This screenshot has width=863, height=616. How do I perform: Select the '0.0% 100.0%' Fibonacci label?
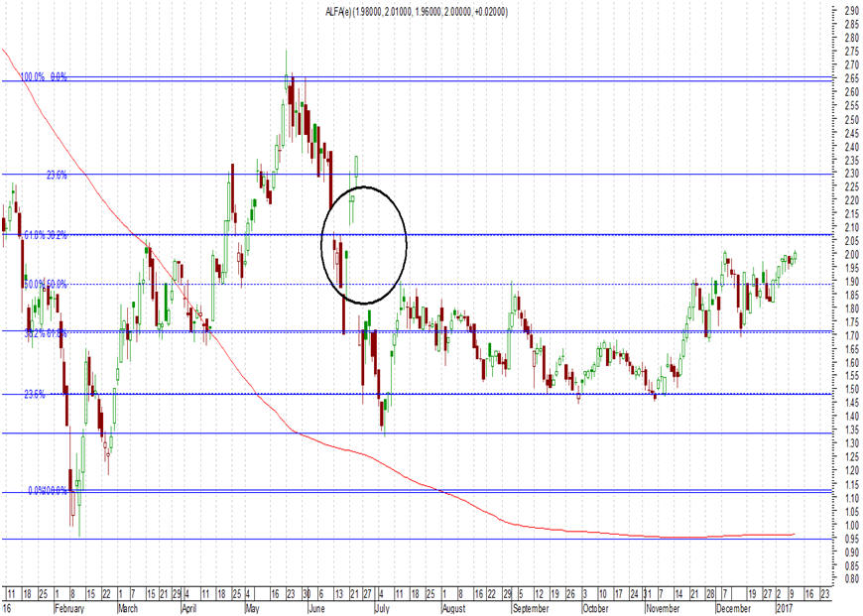(48, 490)
